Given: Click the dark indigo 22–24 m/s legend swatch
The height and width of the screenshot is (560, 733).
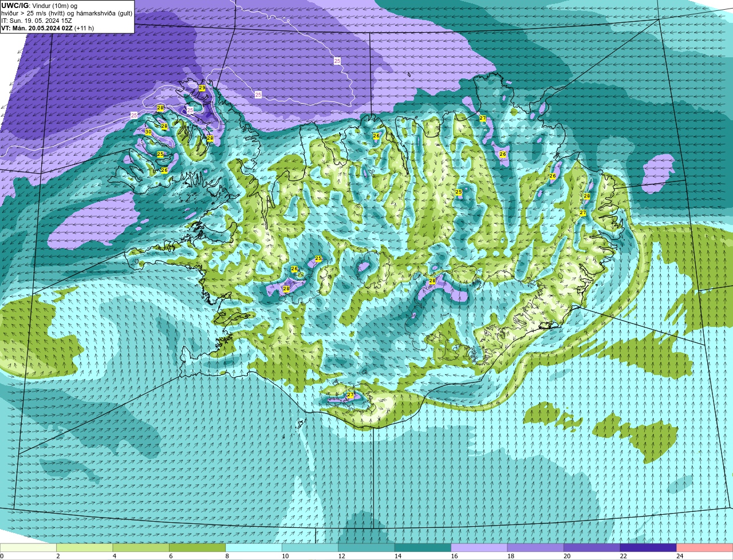Looking at the screenshot, I should click(648, 547).
